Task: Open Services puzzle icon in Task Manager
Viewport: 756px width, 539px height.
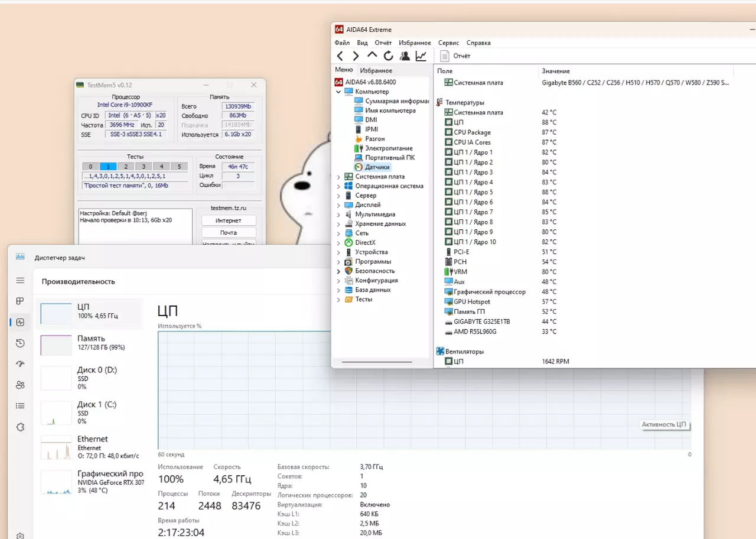Action: point(20,427)
